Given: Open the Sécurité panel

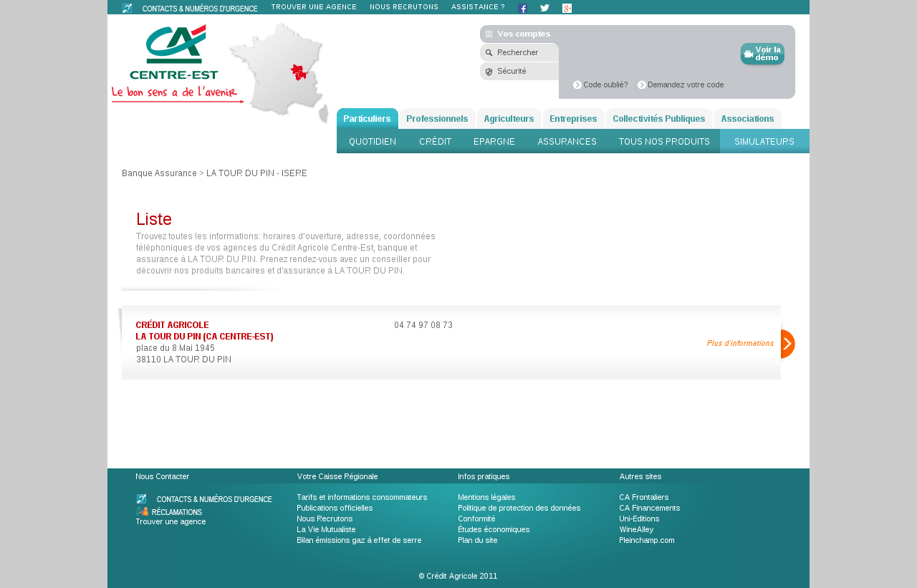Looking at the screenshot, I should click(519, 72).
